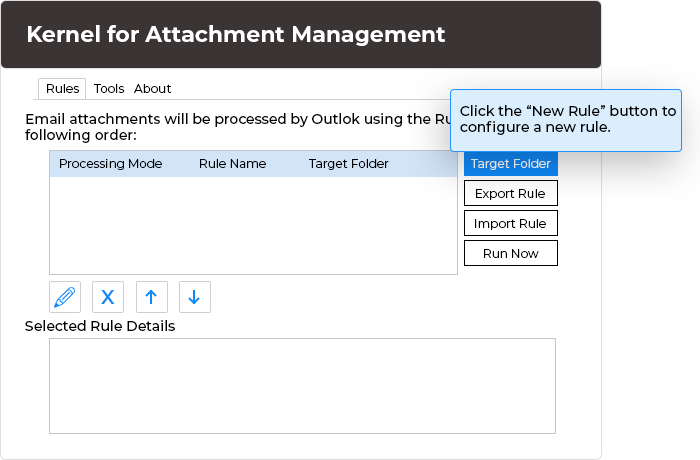Click the Import Rule button
Viewport: 700px width, 460px height.
(x=510, y=223)
